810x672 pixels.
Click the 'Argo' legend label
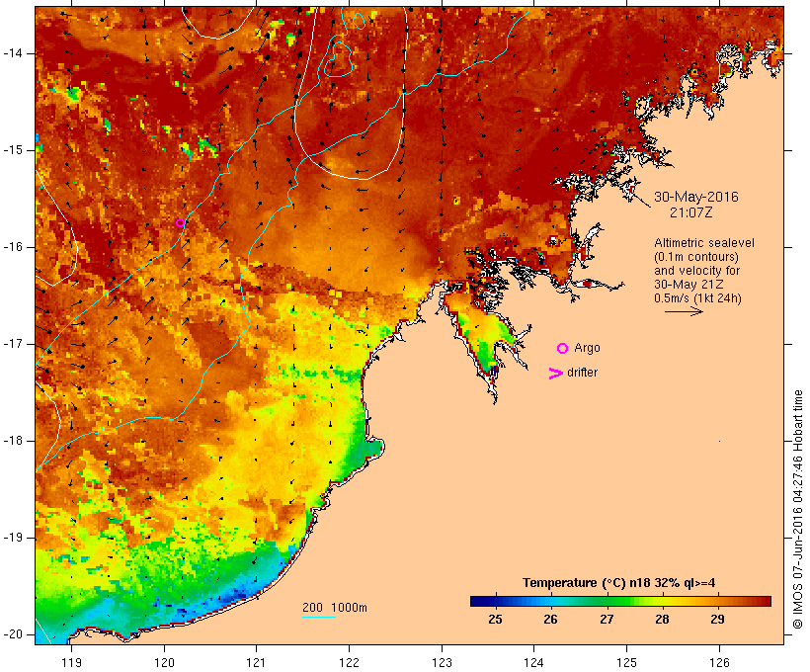[x=587, y=348]
